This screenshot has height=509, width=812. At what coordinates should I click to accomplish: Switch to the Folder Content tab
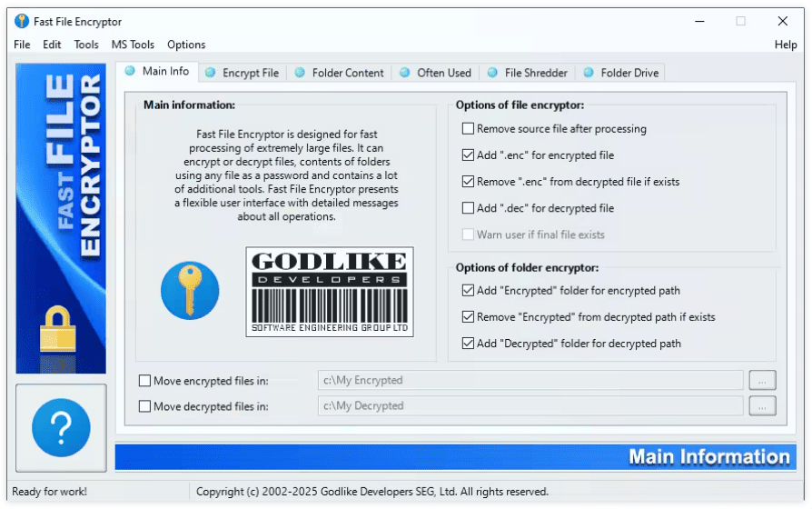pos(340,73)
